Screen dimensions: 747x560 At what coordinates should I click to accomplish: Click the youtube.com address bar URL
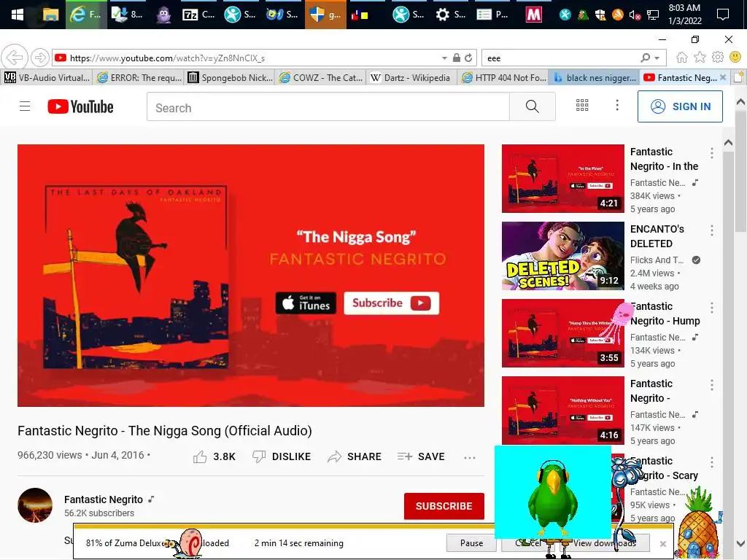point(167,58)
